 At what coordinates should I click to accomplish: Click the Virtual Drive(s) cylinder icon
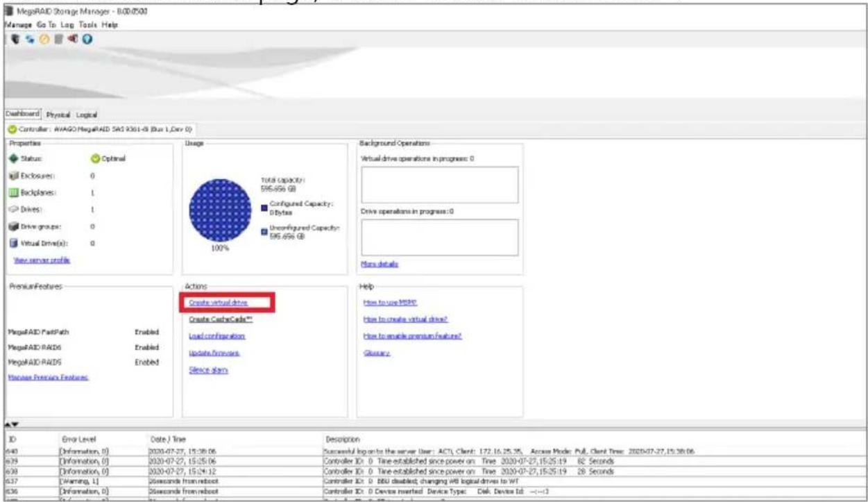[15, 243]
